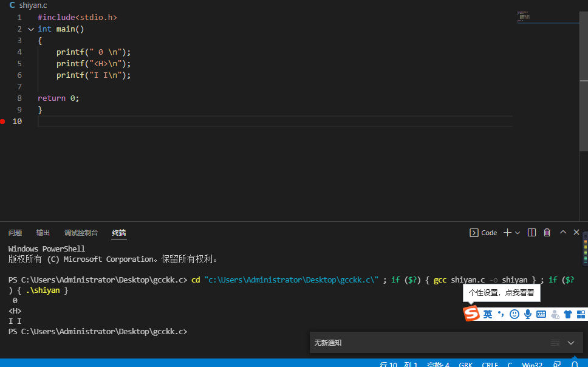The height and width of the screenshot is (367, 588).
Task: Select language mode C in status bar
Action: [510, 365]
